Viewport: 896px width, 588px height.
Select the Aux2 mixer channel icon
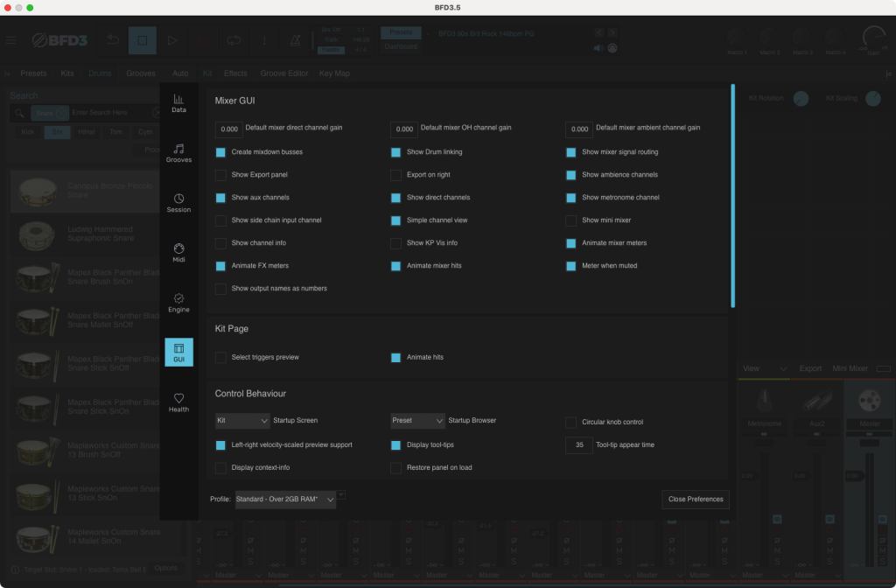coord(817,401)
